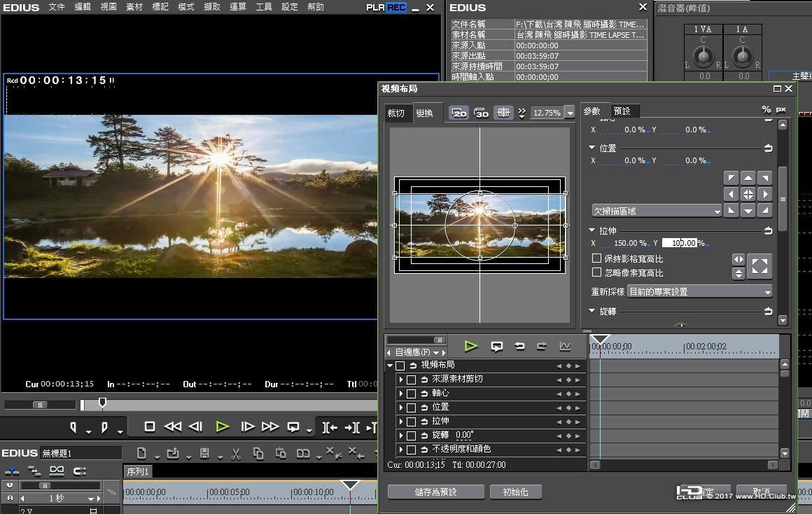Collapse the 位置 parameter section
This screenshot has width=812, height=514.
[x=592, y=148]
